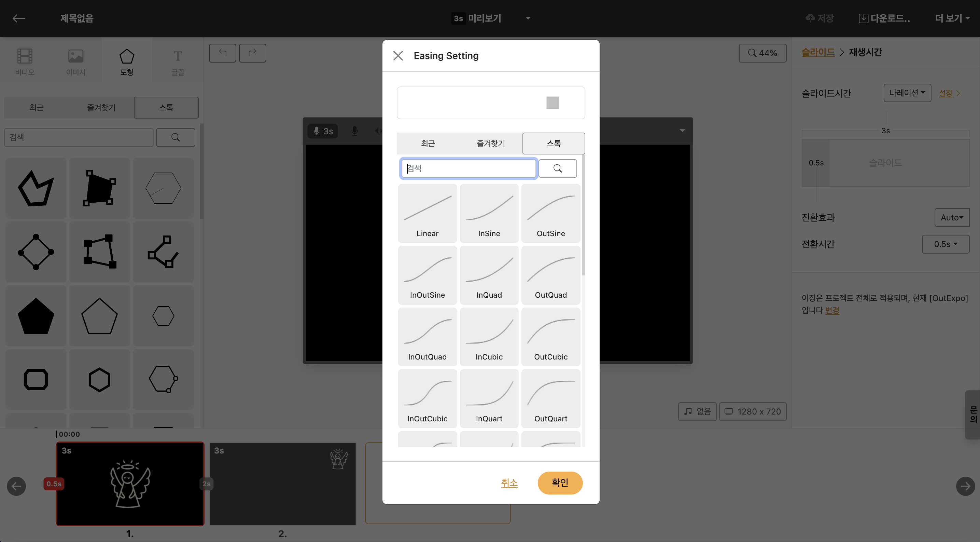Screen dimensions: 980x542
Task: Click the 취소 cancel link
Action: 509,483
